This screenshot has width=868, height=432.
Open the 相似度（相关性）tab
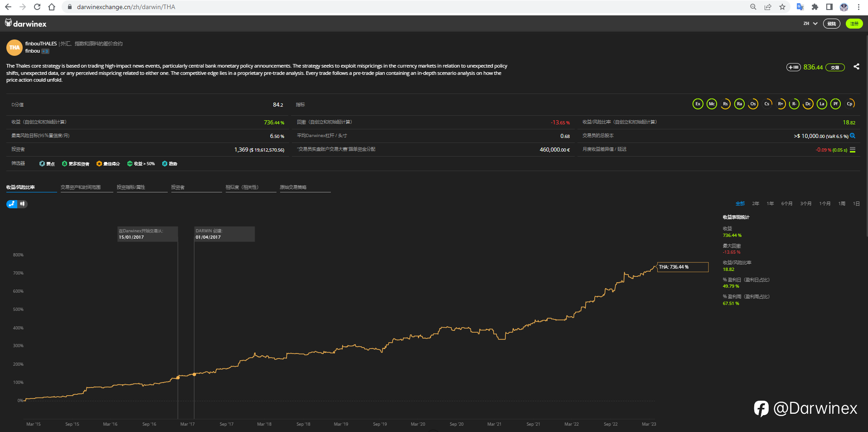click(x=251, y=187)
